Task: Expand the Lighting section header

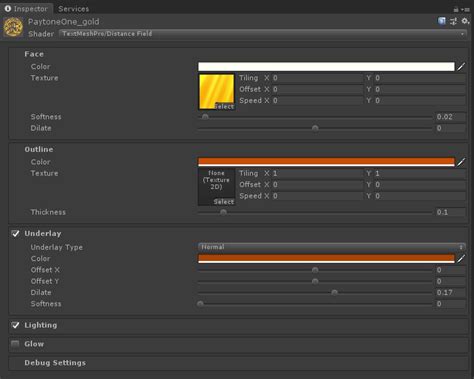Action: [x=41, y=325]
